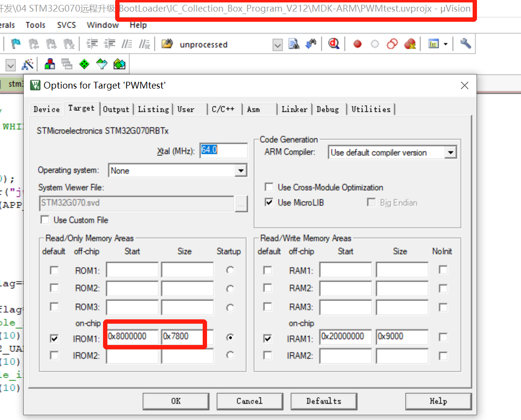Click the Pack Installer icon
Image resolution: width=521 pixels, height=420 pixels.
(119, 64)
